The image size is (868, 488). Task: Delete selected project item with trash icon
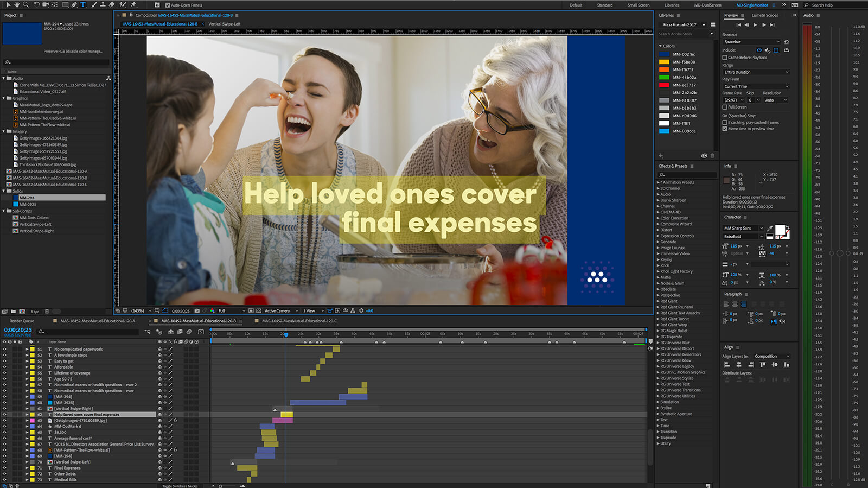pos(47,312)
